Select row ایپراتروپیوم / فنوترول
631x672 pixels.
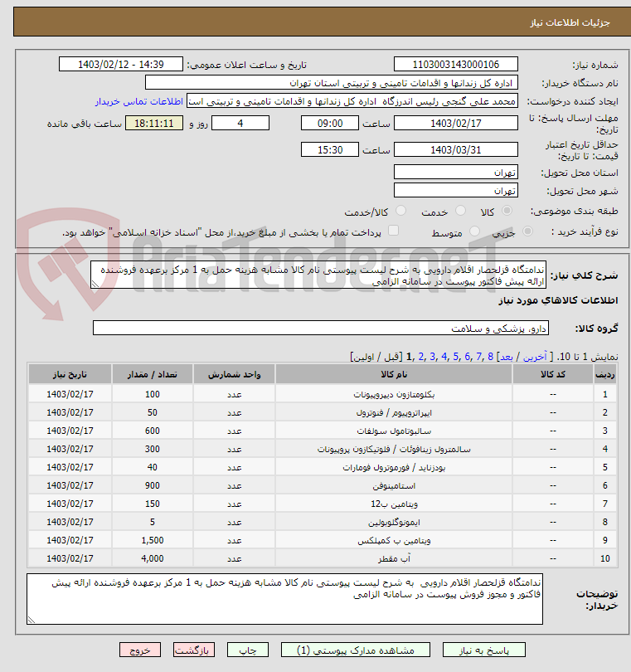pos(323,412)
